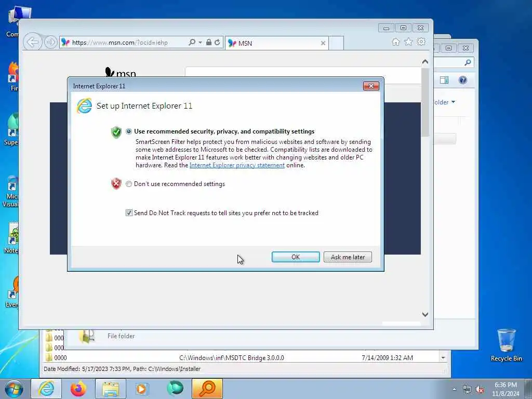Open the IE Home page icon
The image size is (532, 399).
395,42
